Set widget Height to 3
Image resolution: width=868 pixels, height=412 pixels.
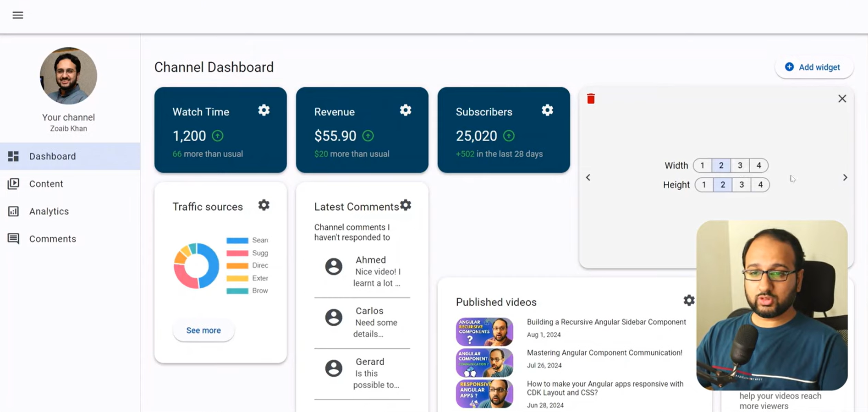742,185
